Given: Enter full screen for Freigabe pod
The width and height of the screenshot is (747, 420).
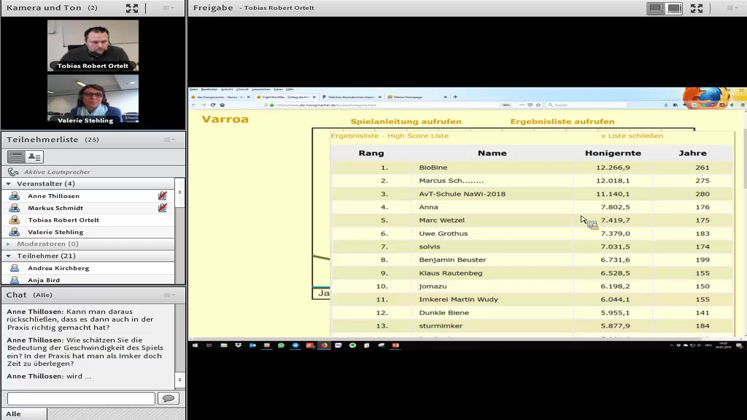Looking at the screenshot, I should tap(697, 8).
